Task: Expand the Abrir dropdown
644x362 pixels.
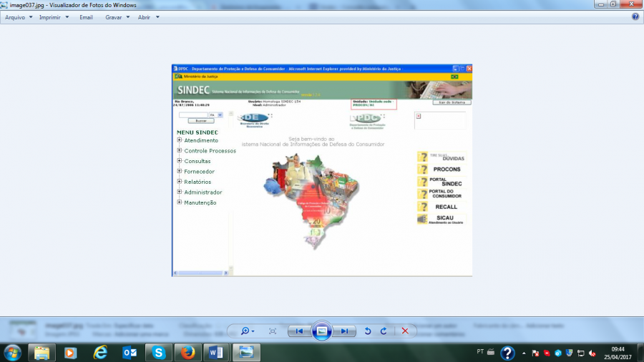Action: tap(148, 16)
